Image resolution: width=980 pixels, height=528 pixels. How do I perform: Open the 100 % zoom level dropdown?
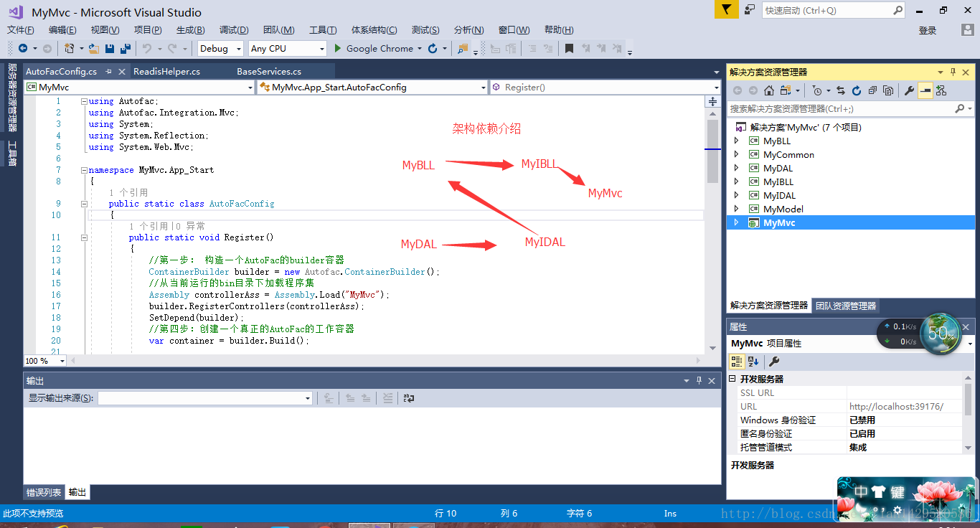62,361
